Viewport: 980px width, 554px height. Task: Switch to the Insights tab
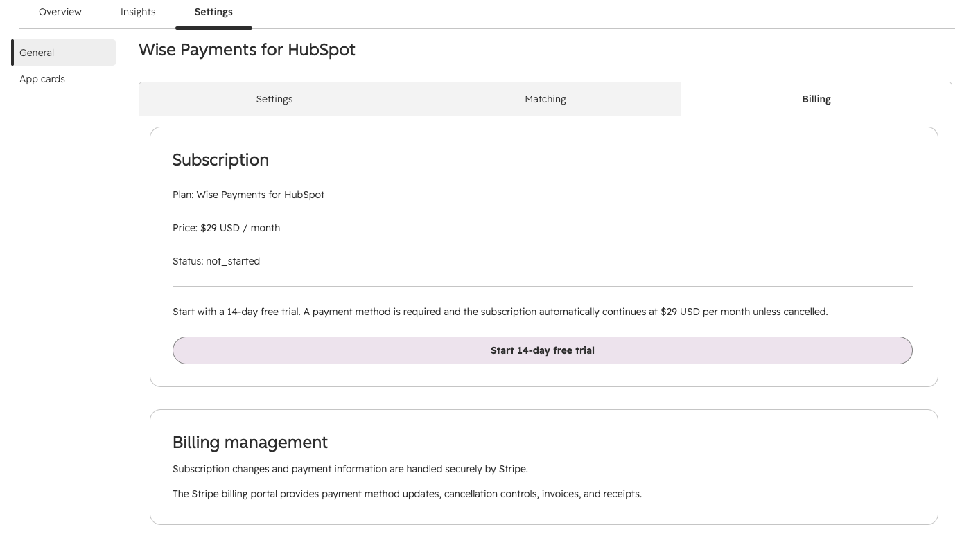pyautogui.click(x=138, y=12)
